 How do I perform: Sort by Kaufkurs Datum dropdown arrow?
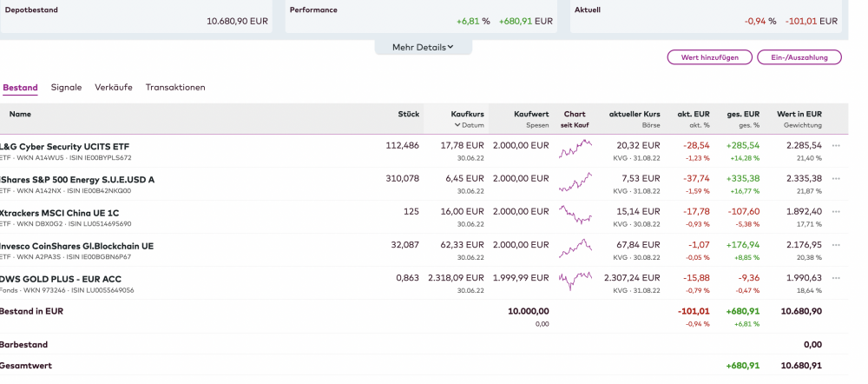pyautogui.click(x=457, y=125)
